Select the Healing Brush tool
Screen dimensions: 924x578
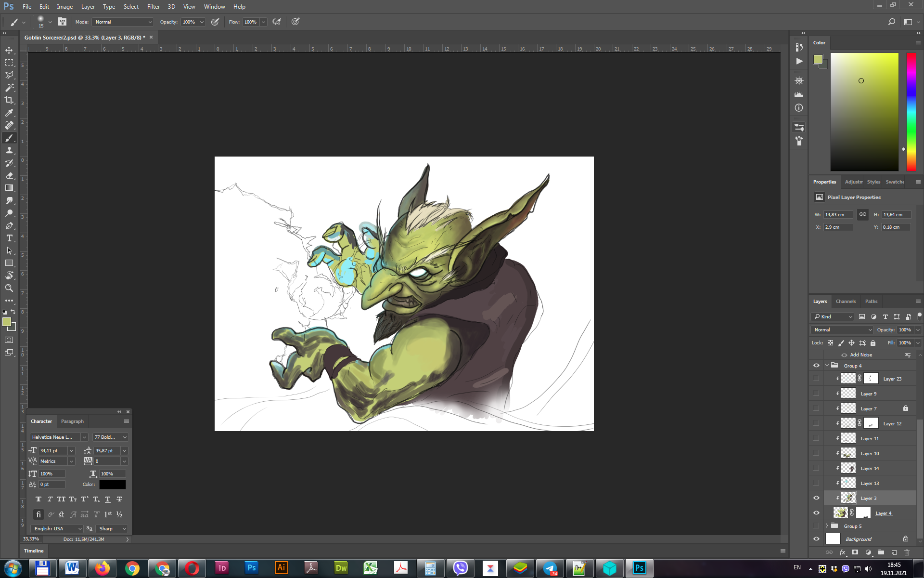click(x=9, y=125)
